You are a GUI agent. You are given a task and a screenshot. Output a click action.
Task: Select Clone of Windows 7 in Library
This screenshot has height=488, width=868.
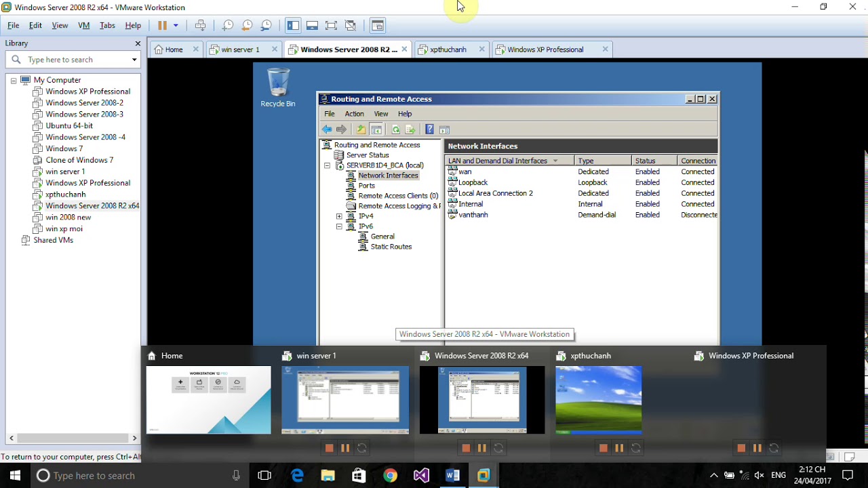point(79,160)
